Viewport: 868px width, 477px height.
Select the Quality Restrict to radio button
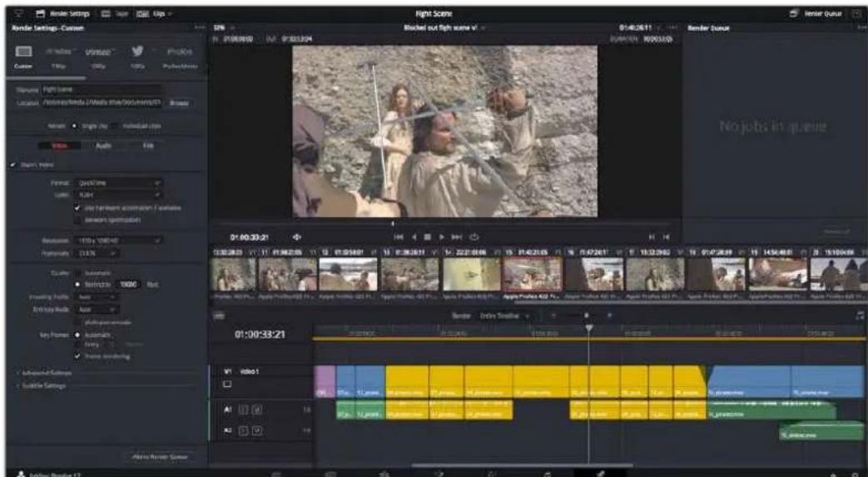tap(77, 284)
